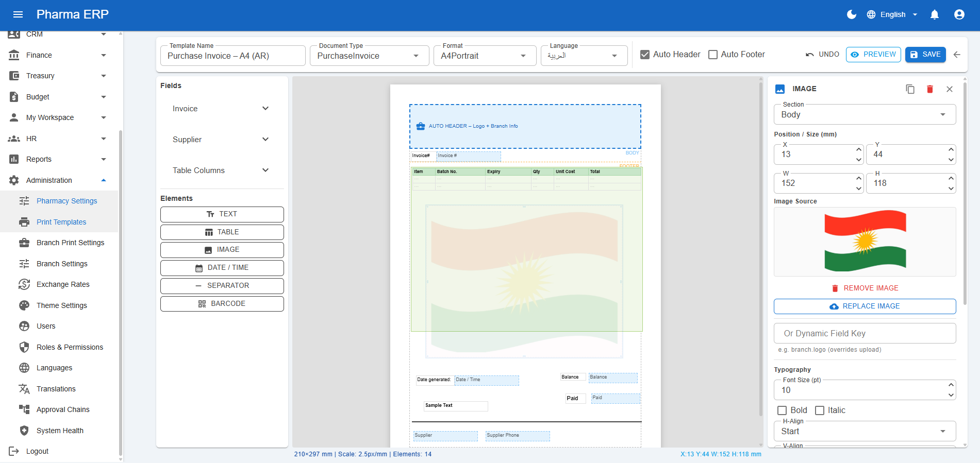Toggle dark mode moon icon
This screenshot has height=463, width=980.
pos(852,14)
